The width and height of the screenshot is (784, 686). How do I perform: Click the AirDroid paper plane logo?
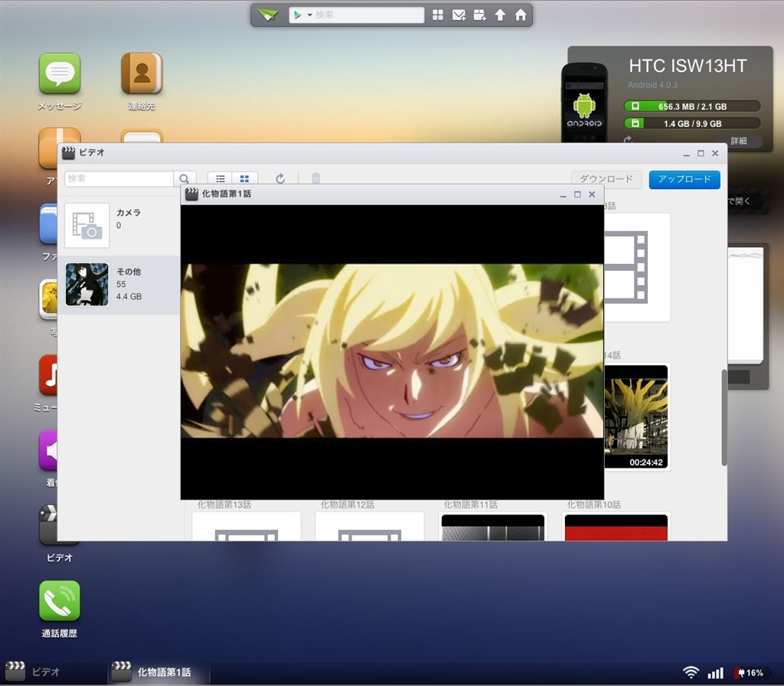click(269, 15)
